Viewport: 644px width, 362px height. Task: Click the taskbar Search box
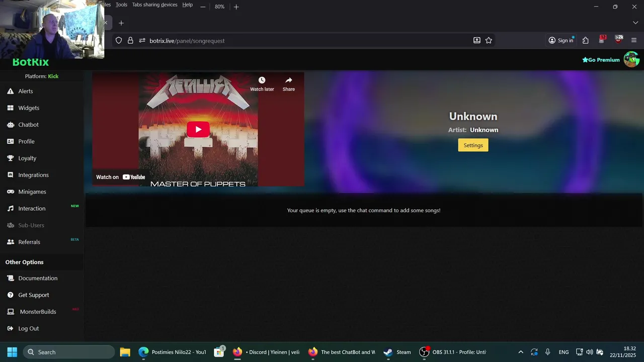(x=68, y=352)
